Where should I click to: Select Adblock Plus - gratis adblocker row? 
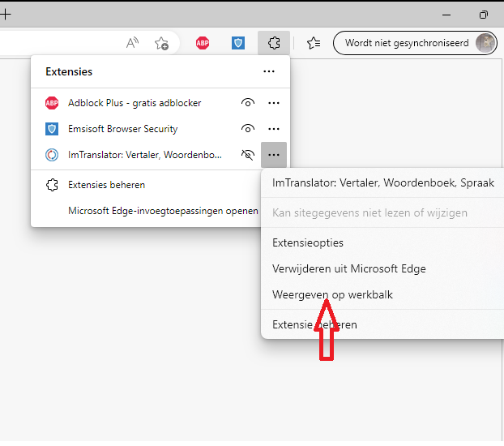160,103
